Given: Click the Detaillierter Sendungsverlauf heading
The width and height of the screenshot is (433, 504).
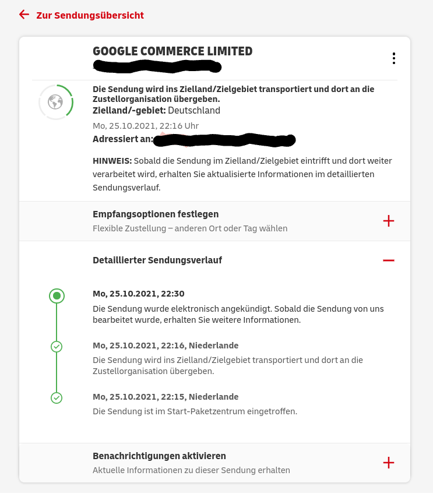Looking at the screenshot, I should (157, 260).
